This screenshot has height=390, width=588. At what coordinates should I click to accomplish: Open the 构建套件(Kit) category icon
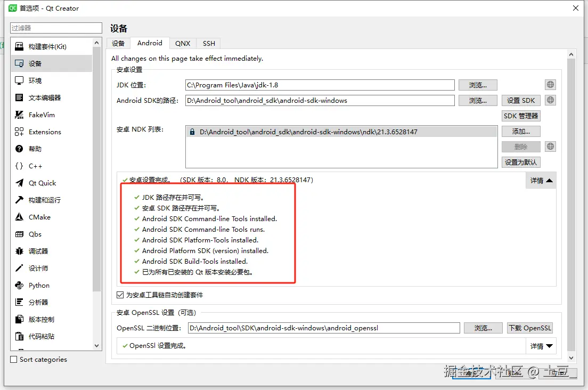(19, 46)
